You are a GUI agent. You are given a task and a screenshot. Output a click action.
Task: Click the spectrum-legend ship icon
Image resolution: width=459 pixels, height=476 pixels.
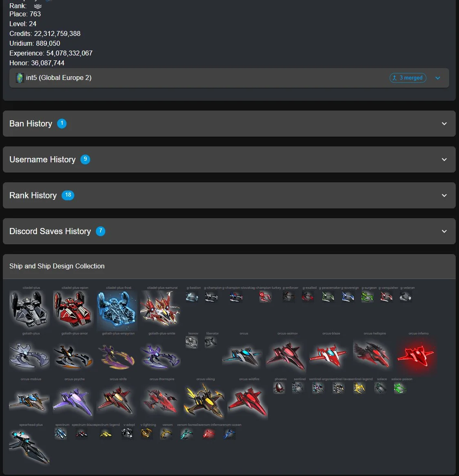(x=106, y=434)
